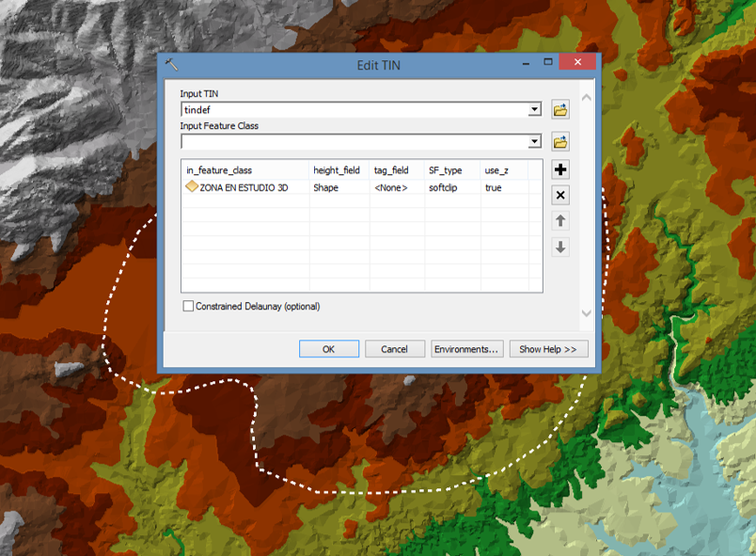Add a row with the plus button
The image size is (756, 556).
[560, 170]
